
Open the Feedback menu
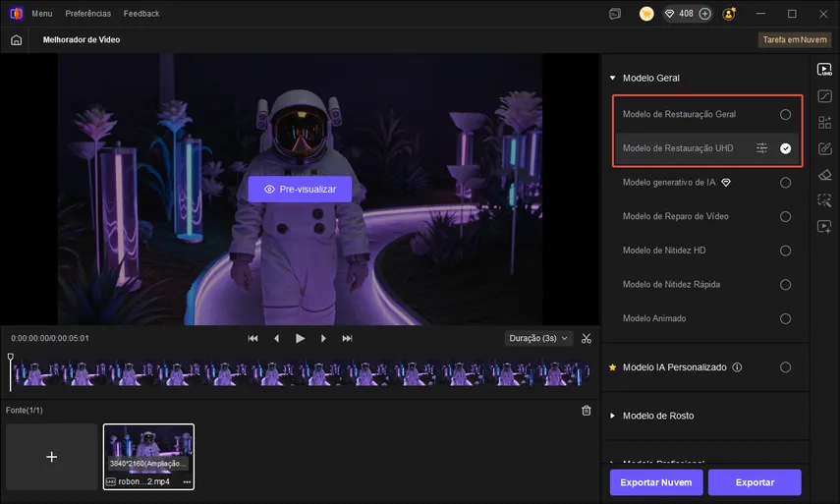141,14
